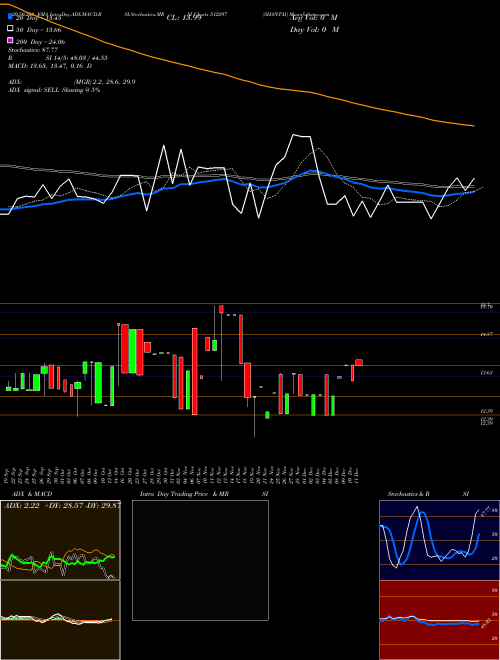
Task: Click the 'MACD: 13.63, 13.47, 0.16 D' line
Action: 50,66
